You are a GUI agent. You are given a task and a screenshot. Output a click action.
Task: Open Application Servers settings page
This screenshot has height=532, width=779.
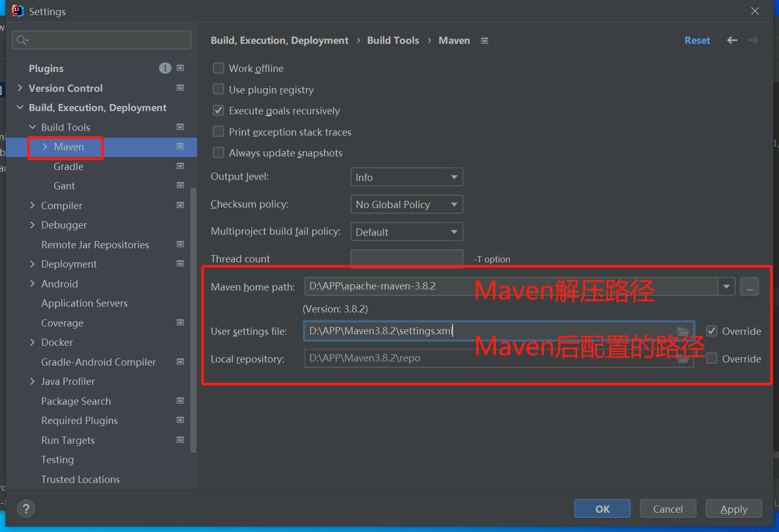84,303
